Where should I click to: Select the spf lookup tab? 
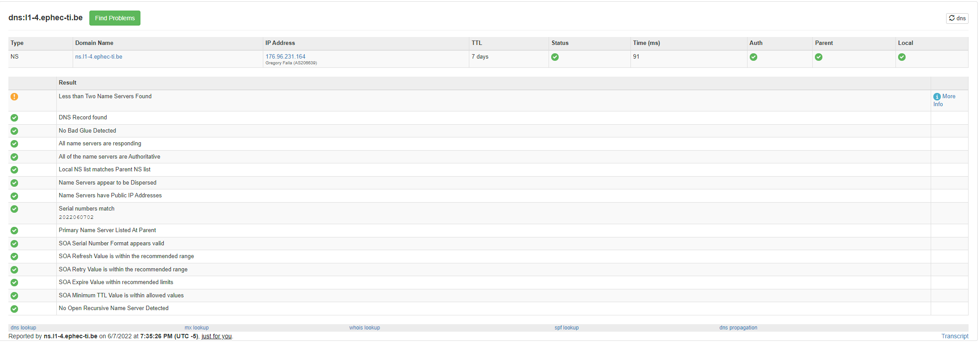coord(567,328)
